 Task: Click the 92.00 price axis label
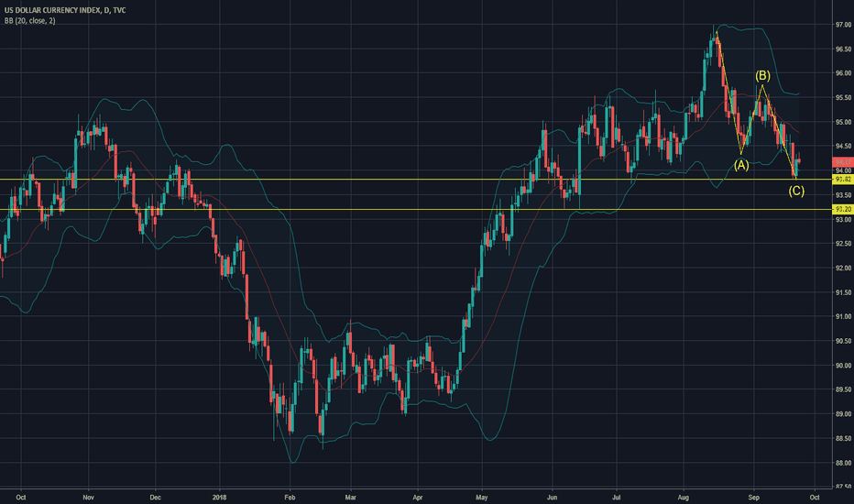pos(843,268)
